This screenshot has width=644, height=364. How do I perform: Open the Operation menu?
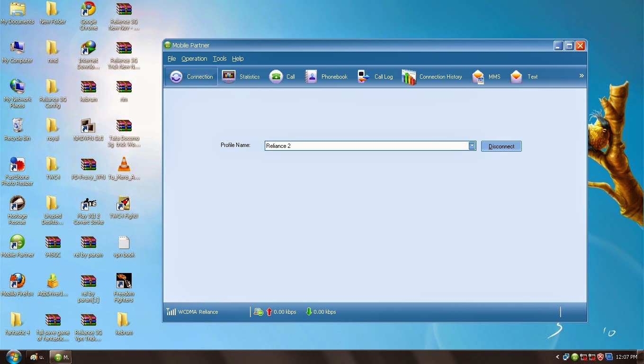194,59
